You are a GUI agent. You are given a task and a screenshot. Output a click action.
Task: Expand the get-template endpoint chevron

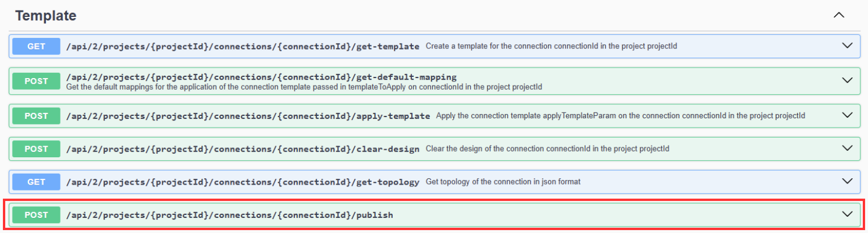click(x=848, y=46)
